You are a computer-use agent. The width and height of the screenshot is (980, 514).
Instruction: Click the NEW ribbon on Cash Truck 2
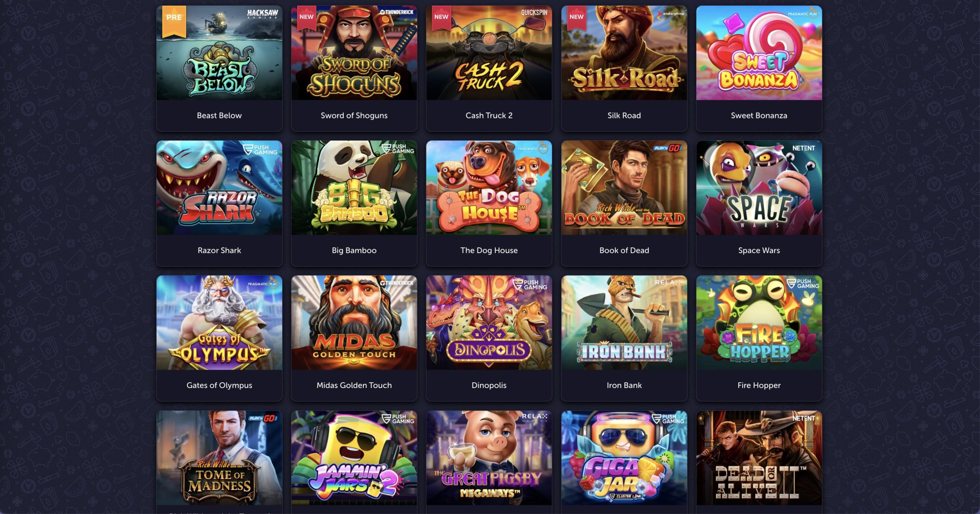[x=441, y=17]
